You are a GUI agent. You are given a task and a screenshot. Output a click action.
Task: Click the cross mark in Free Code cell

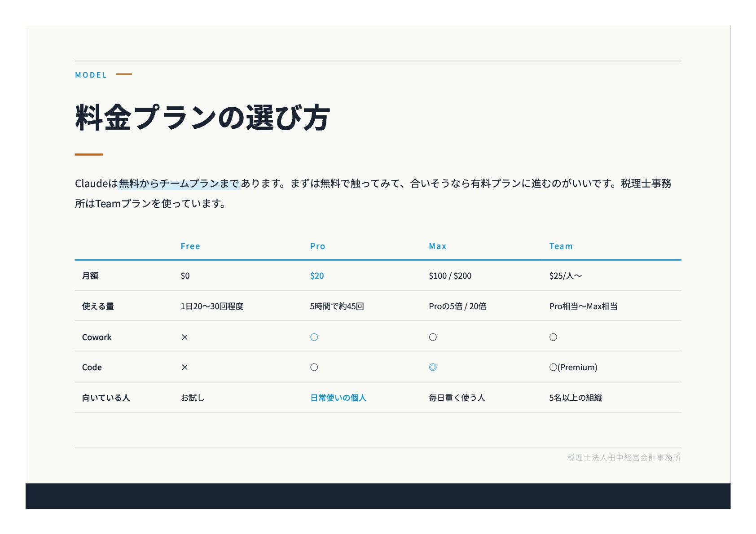point(185,367)
